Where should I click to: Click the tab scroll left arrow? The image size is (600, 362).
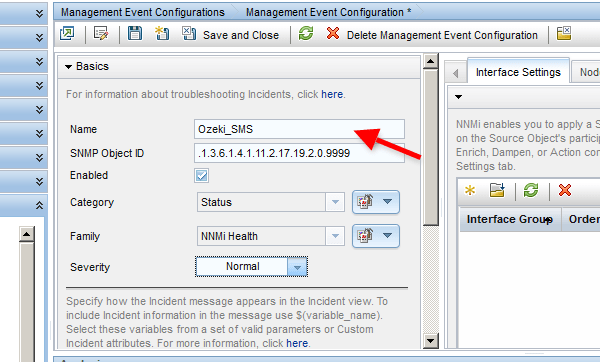455,73
